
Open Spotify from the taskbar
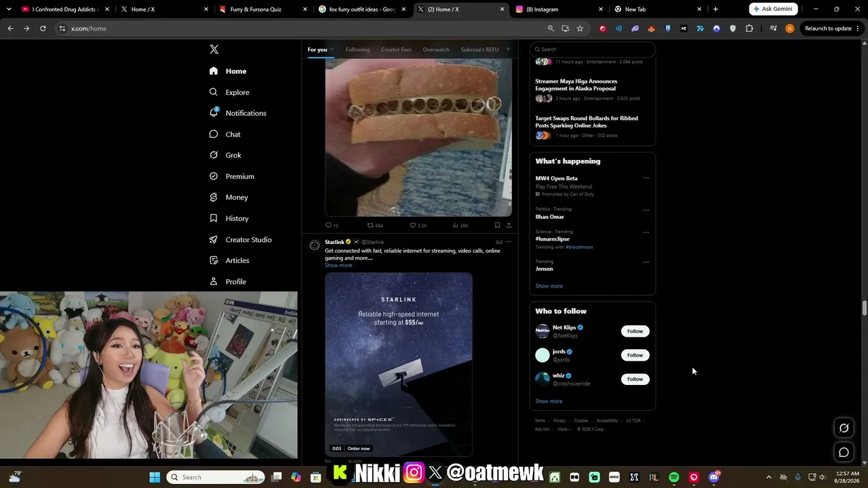674,477
